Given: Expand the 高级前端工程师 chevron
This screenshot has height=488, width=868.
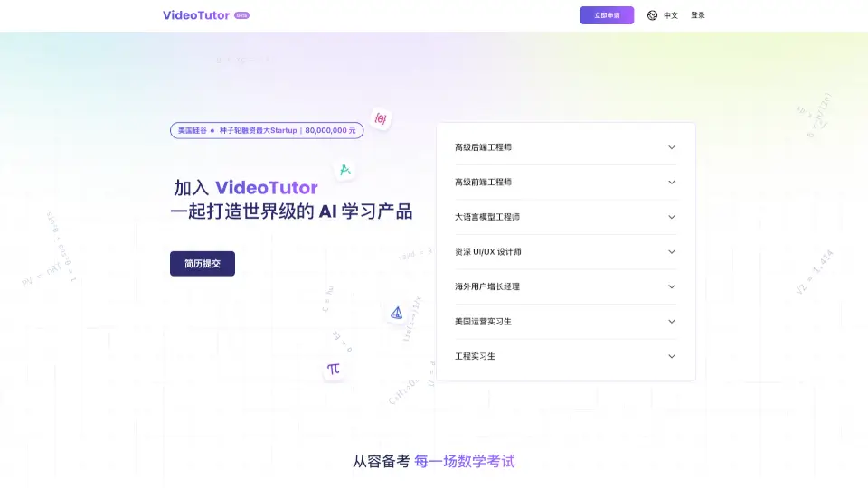Looking at the screenshot, I should (x=672, y=182).
